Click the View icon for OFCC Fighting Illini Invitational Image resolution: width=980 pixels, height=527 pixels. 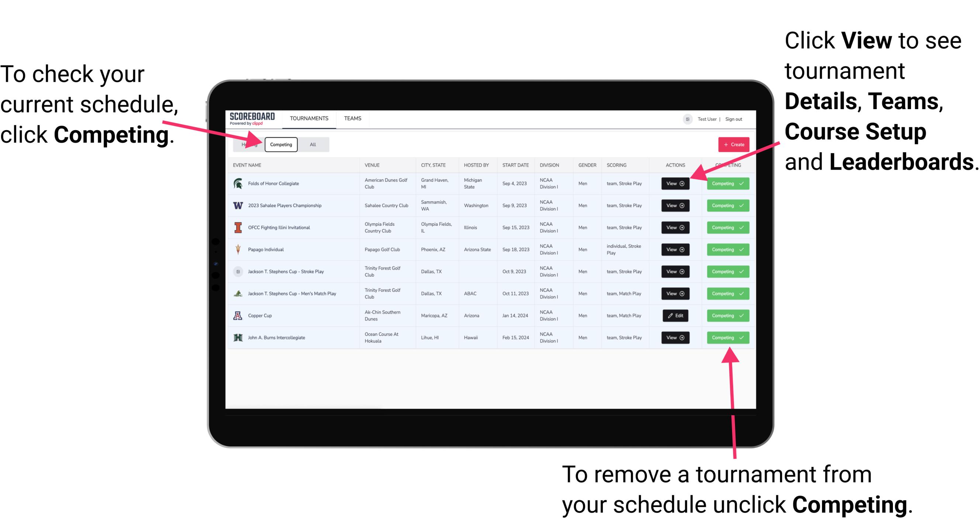click(x=675, y=227)
